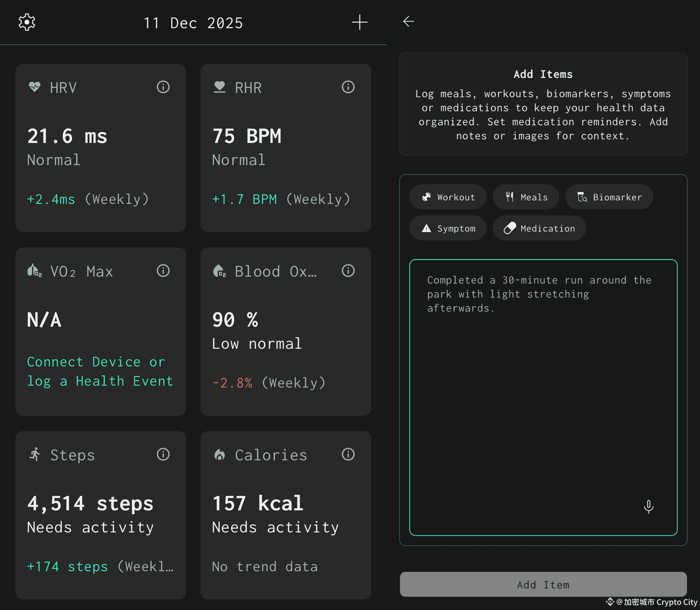This screenshot has width=700, height=610.
Task: View the Steps info icon
Action: pyautogui.click(x=164, y=455)
